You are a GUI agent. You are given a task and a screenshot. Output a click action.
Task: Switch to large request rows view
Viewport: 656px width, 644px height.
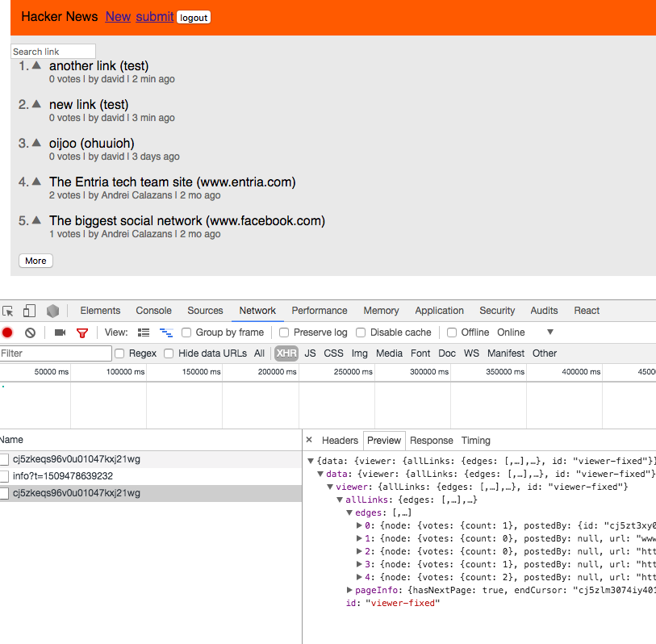point(144,332)
